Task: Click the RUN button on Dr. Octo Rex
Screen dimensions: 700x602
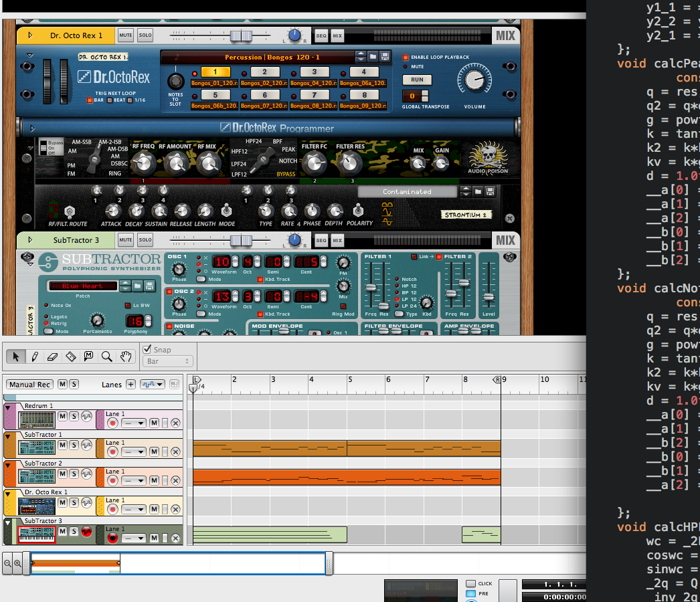Action: point(417,80)
